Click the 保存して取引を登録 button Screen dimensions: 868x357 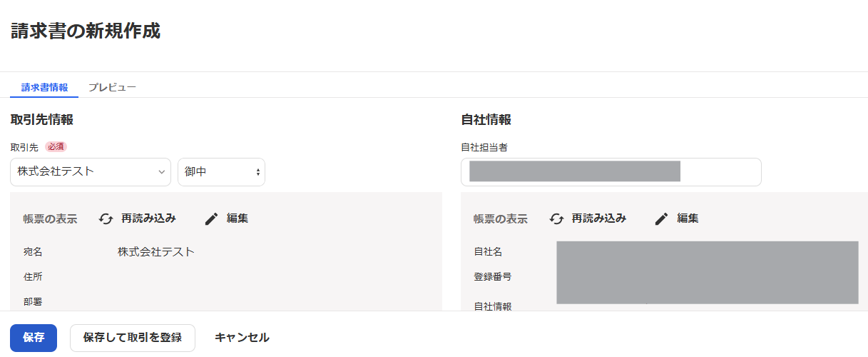pyautogui.click(x=133, y=338)
